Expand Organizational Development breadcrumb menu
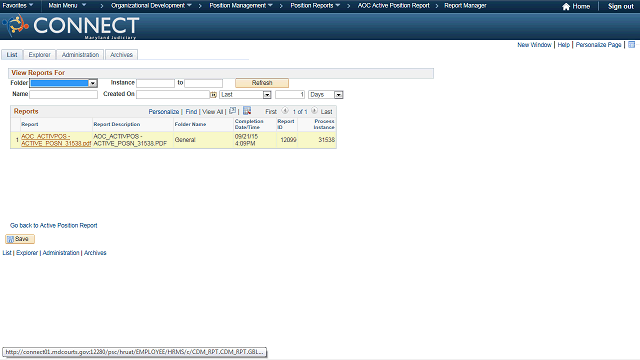 pyautogui.click(x=151, y=6)
